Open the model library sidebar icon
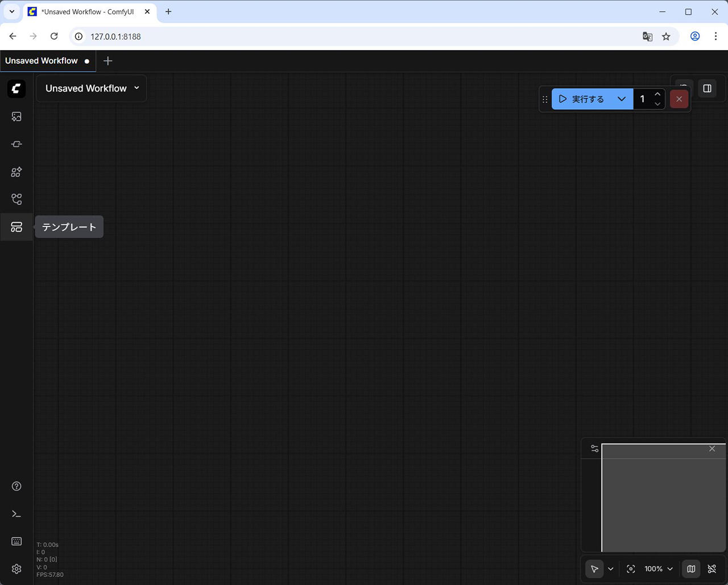Viewport: 728px width, 585px height. click(16, 172)
